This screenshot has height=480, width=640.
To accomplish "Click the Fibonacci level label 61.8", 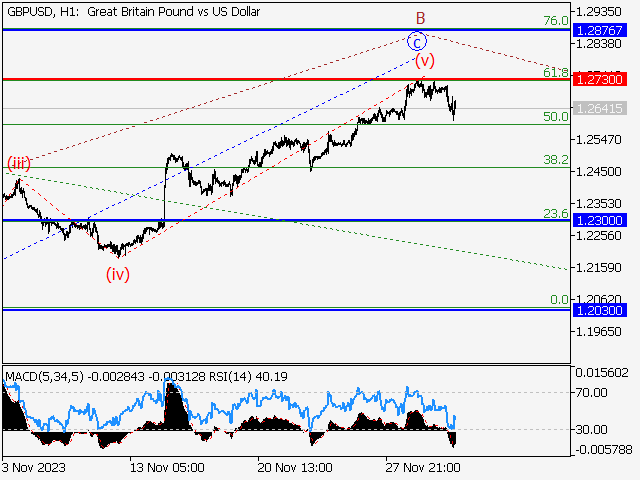I will coord(556,72).
